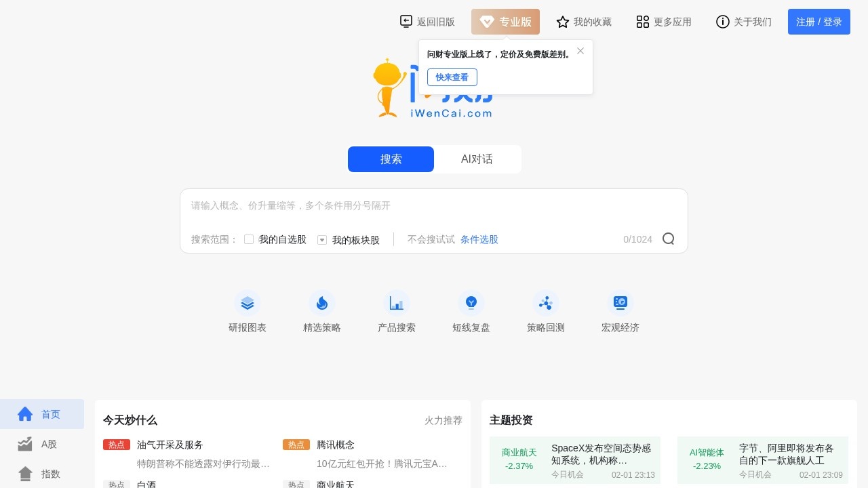This screenshot has width=868, height=488.
Task: Open the 策略回测 strategy backtest feature
Action: coord(546,312)
